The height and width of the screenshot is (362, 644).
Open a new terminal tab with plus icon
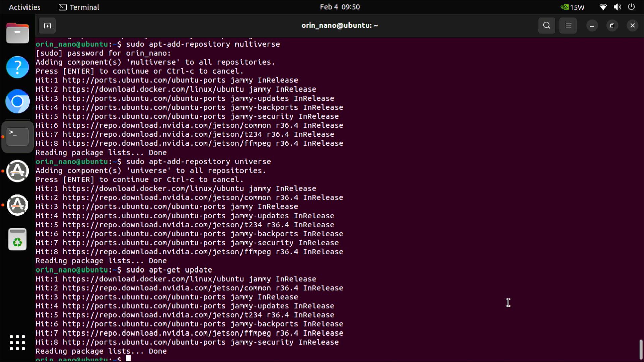(47, 25)
